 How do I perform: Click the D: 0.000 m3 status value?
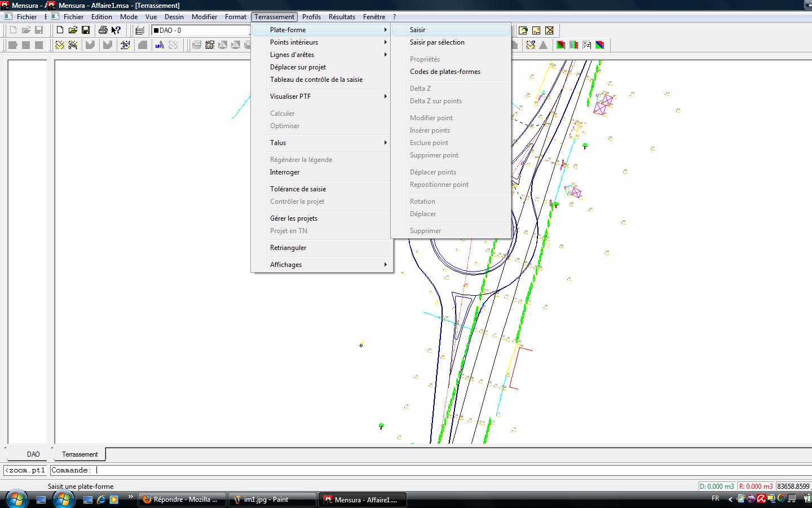coord(717,486)
